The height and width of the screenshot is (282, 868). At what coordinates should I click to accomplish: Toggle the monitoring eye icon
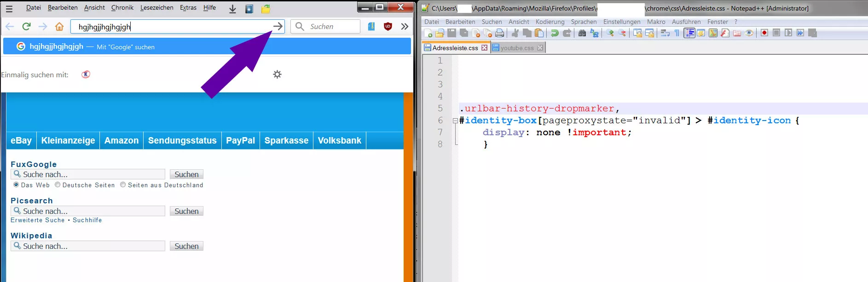pyautogui.click(x=749, y=33)
